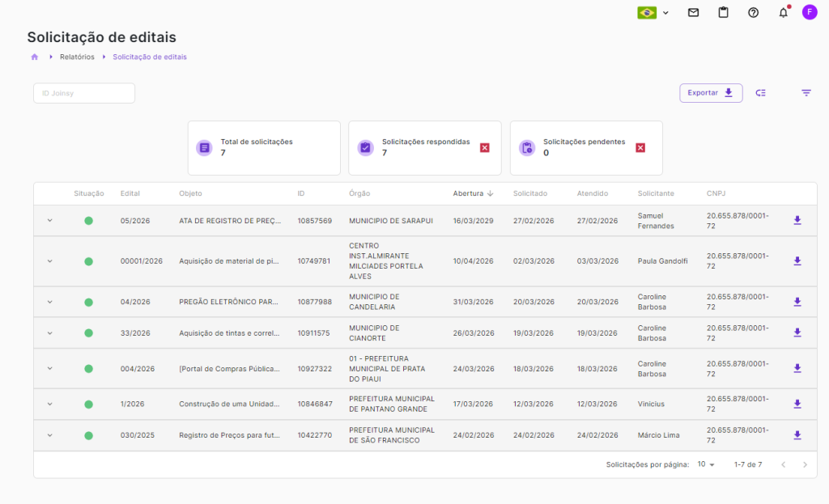This screenshot has height=504, width=829.
Task: Open the language flag dropdown
Action: tap(654, 12)
